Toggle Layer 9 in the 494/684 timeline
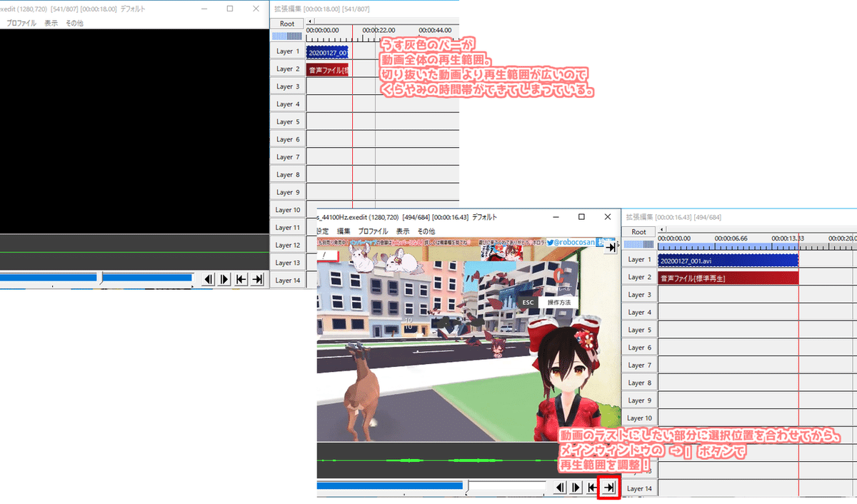 639,400
